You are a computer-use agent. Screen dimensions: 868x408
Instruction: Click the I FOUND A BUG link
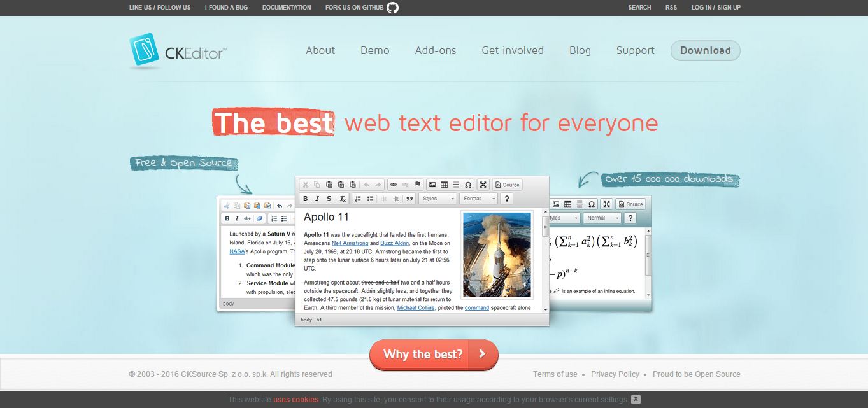click(x=226, y=8)
